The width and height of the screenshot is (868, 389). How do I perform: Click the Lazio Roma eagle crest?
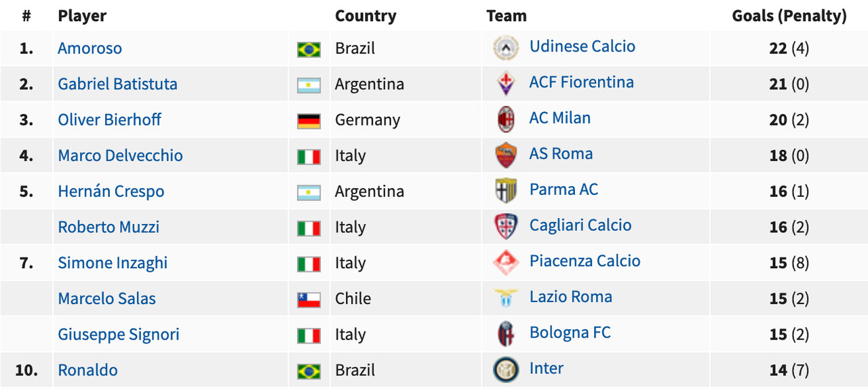tap(506, 298)
